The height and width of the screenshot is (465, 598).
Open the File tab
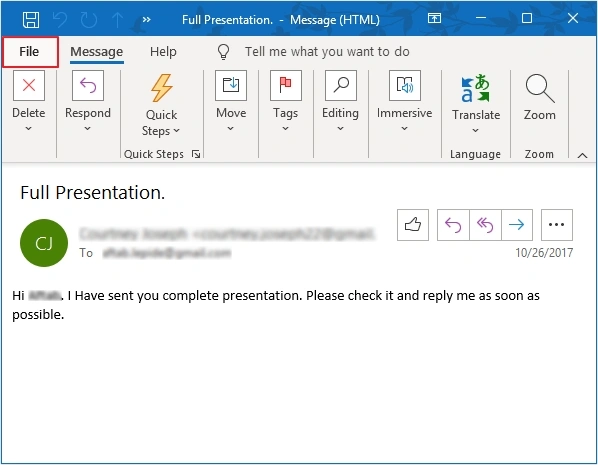(30, 52)
